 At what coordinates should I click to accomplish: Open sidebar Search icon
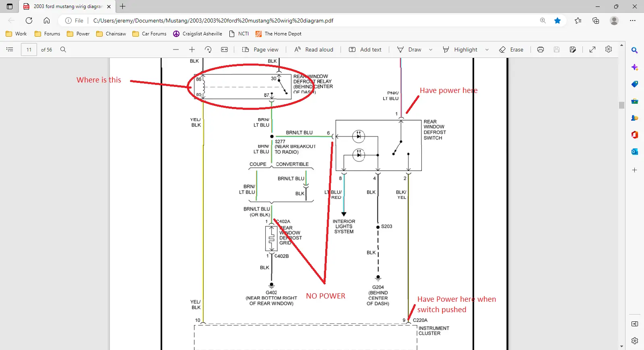(x=635, y=50)
